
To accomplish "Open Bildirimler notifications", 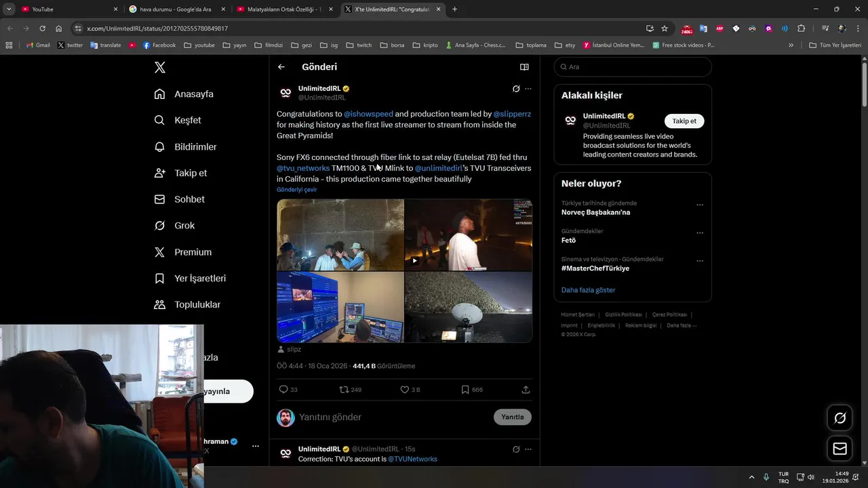I will point(185,146).
